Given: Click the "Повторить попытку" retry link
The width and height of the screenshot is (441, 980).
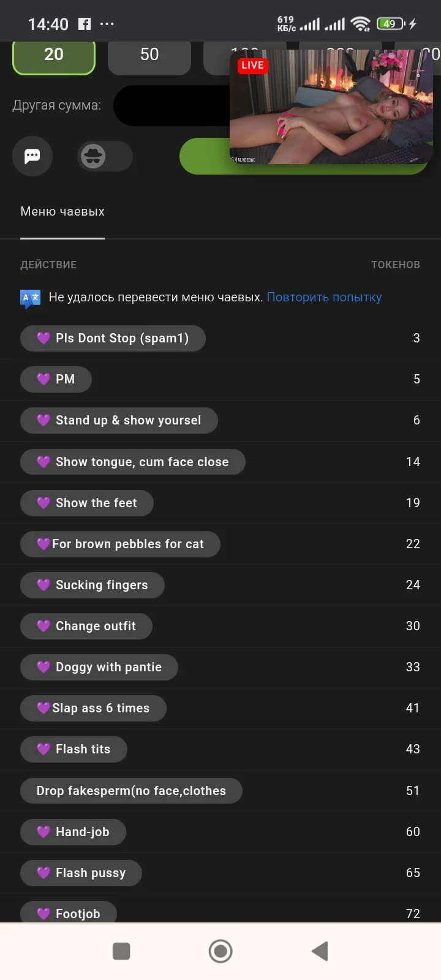Looking at the screenshot, I should point(324,298).
